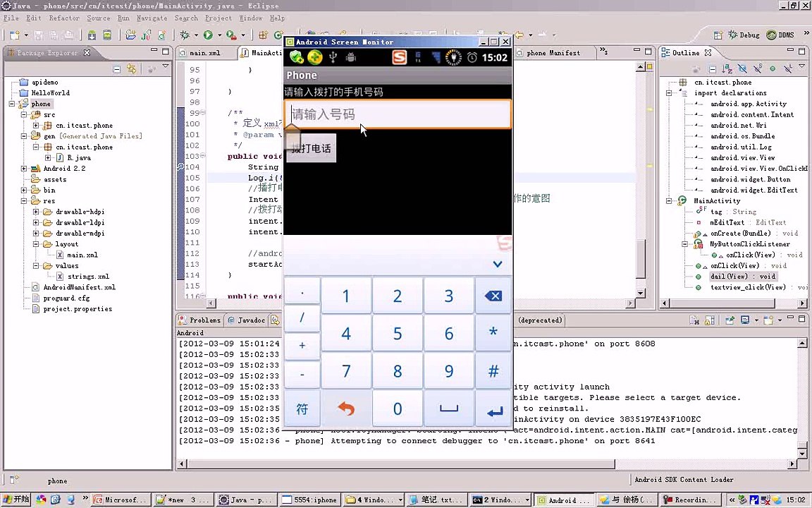Image resolution: width=812 pixels, height=508 pixels.
Task: Show hidden editor tabs list chevron
Action: click(603, 52)
